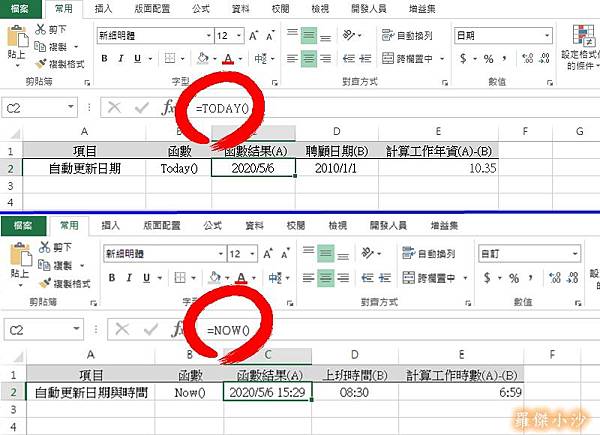Open the 檔案 File tab in upper window

tap(20, 9)
